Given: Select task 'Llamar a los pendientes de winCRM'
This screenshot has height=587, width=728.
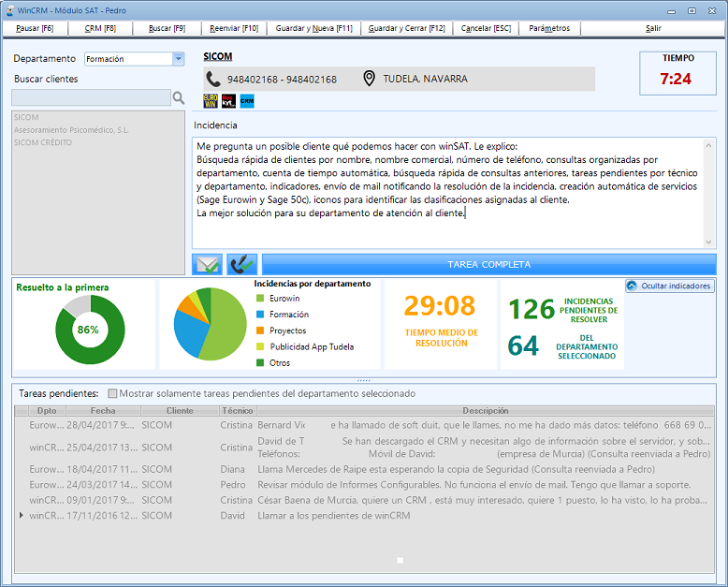Looking at the screenshot, I should pyautogui.click(x=364, y=516).
